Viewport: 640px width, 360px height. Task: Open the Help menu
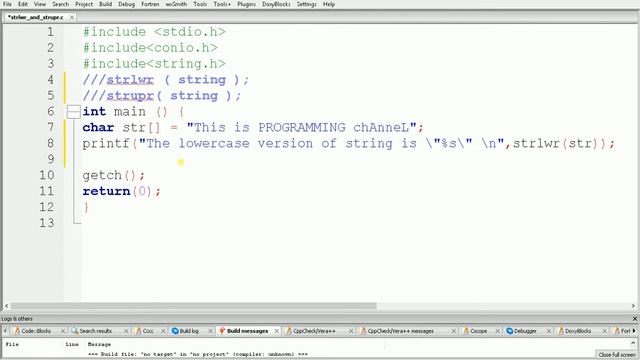(329, 4)
